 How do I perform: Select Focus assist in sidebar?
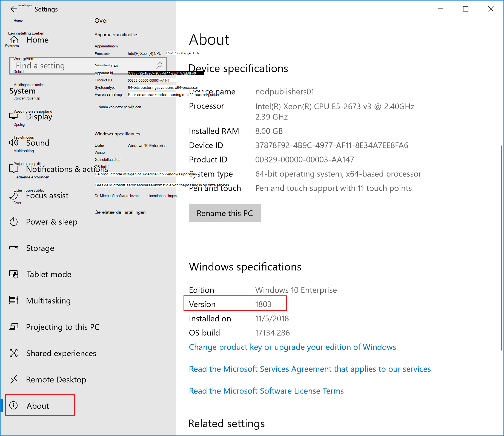click(47, 196)
